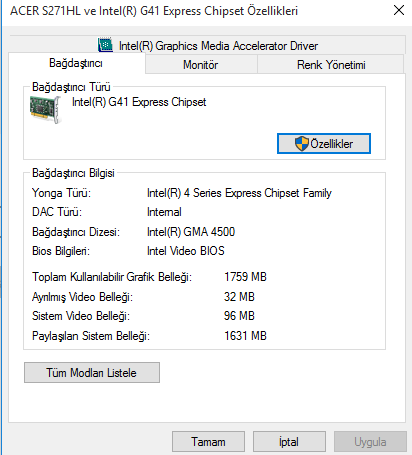Cancel with the İptal button
The image size is (412, 455).
pyautogui.click(x=289, y=442)
